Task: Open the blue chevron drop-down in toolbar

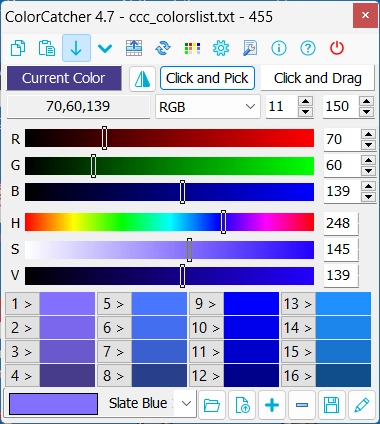Action: 105,49
